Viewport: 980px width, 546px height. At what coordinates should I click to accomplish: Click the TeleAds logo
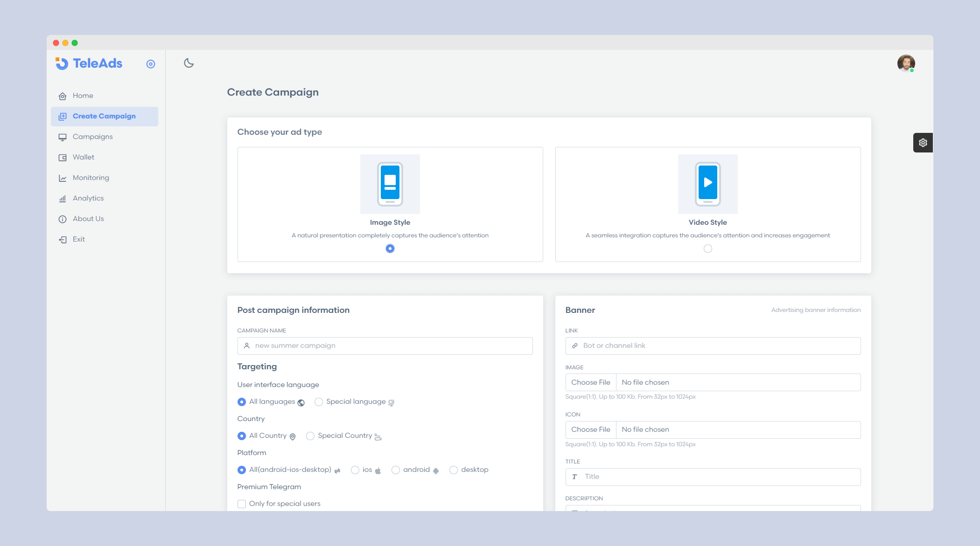[89, 63]
